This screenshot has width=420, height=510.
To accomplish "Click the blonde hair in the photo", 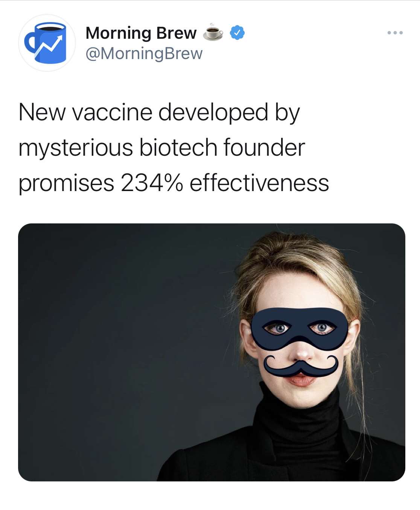I will (297, 263).
